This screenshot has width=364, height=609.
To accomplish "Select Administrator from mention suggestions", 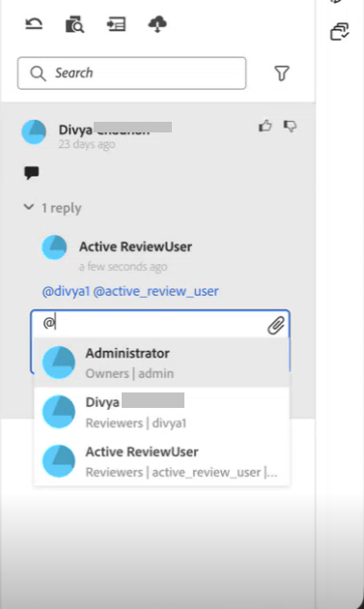I will click(162, 362).
